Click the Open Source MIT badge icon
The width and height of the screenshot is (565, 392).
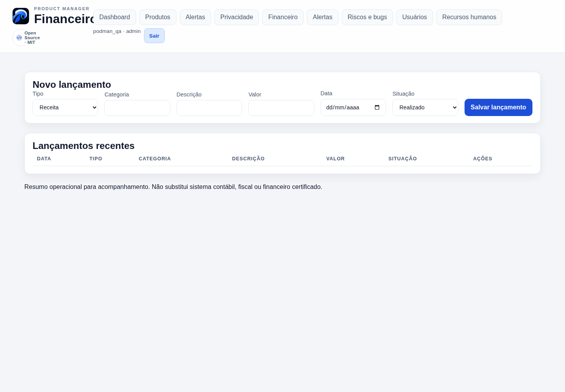(19, 38)
